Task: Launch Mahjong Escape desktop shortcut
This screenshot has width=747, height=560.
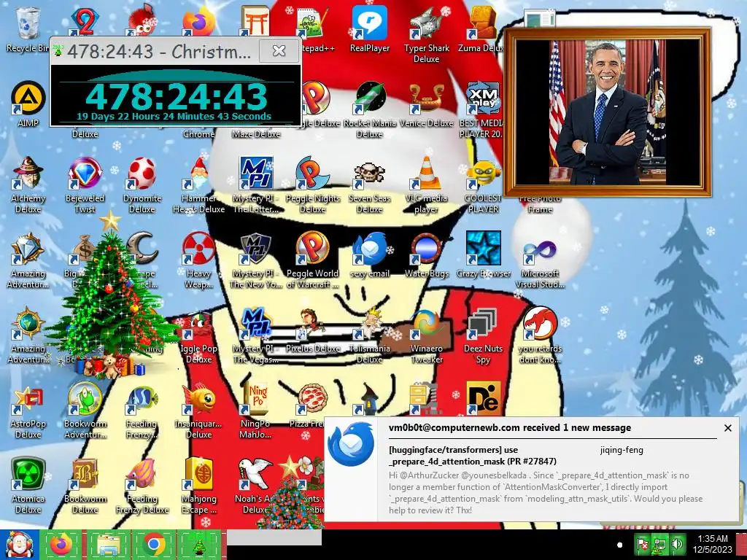Action: tap(198, 486)
